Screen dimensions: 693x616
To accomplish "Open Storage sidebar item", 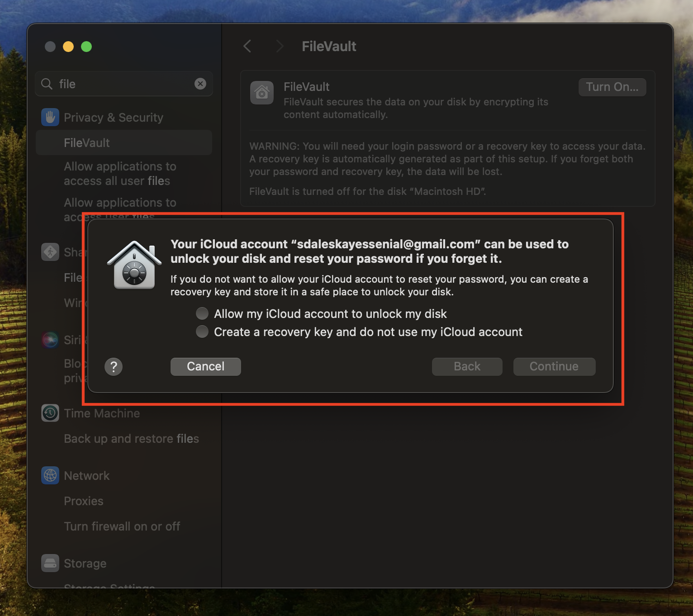I will pos(85,564).
